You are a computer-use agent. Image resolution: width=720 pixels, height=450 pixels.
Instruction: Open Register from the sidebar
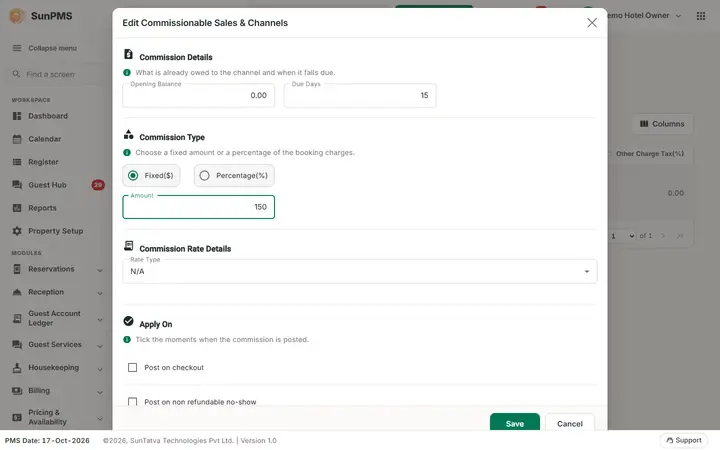(x=43, y=162)
